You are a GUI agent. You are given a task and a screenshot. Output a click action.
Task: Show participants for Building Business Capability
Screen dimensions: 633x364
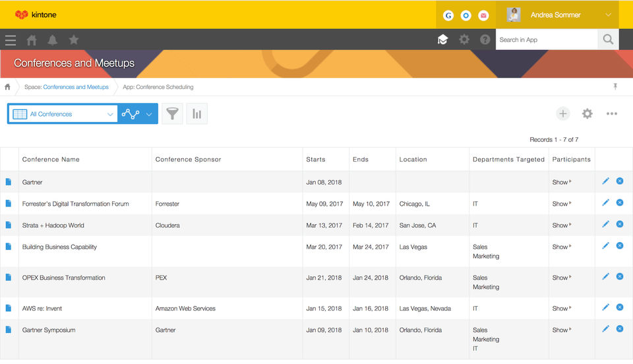(562, 247)
